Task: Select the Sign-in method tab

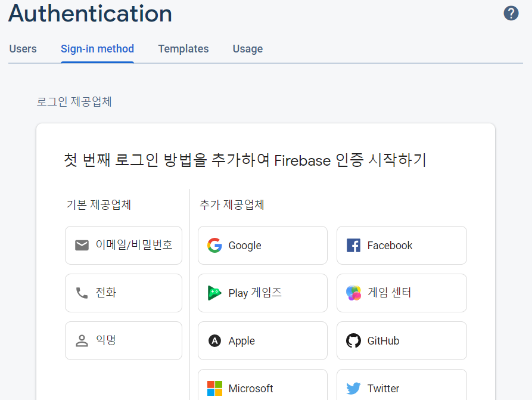Action: 97,49
